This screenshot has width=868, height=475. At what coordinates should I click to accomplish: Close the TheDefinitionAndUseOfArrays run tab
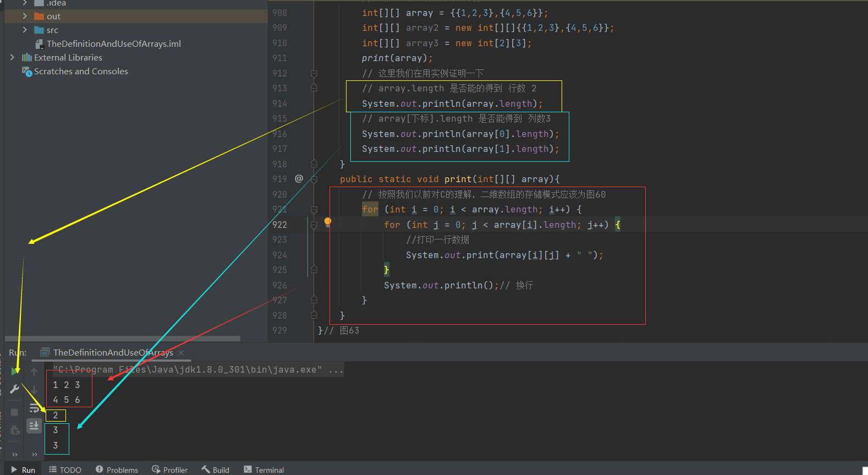pyautogui.click(x=181, y=353)
